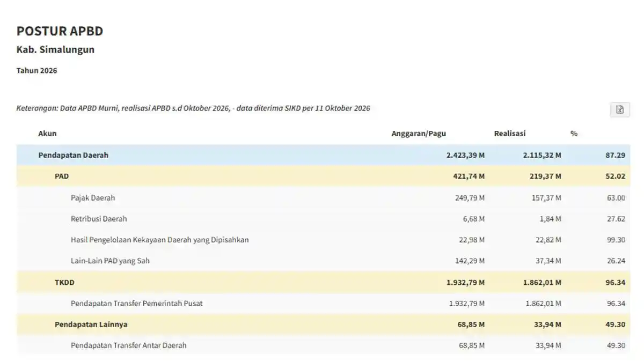The width and height of the screenshot is (644, 362).
Task: Click Hasil Pengelolaan budget 22,98 M
Action: (472, 240)
